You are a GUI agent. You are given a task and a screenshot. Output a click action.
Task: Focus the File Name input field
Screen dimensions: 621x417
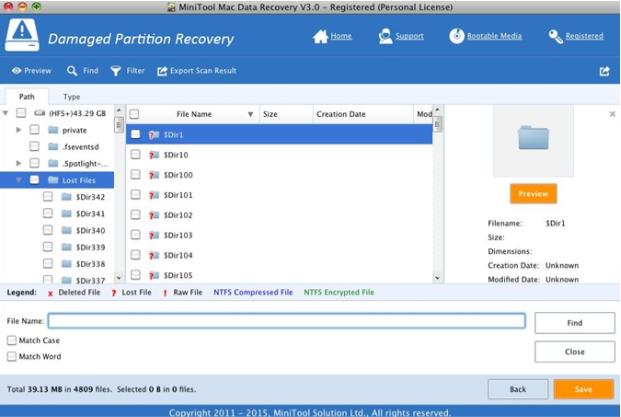click(x=287, y=321)
